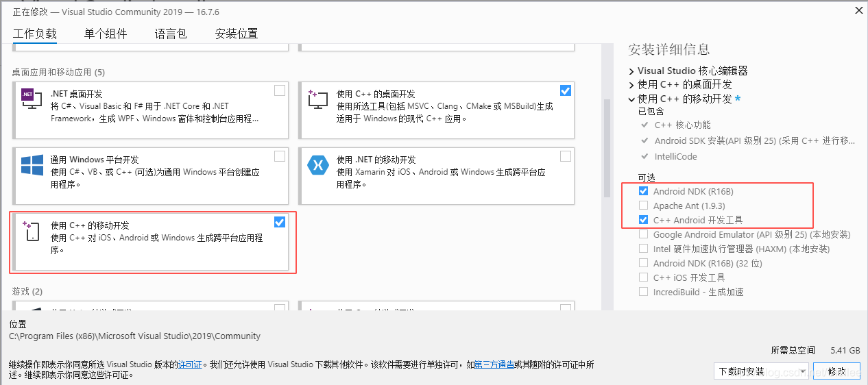
Task: Enable Google Android Emulator (API 级别 25)
Action: 643,234
